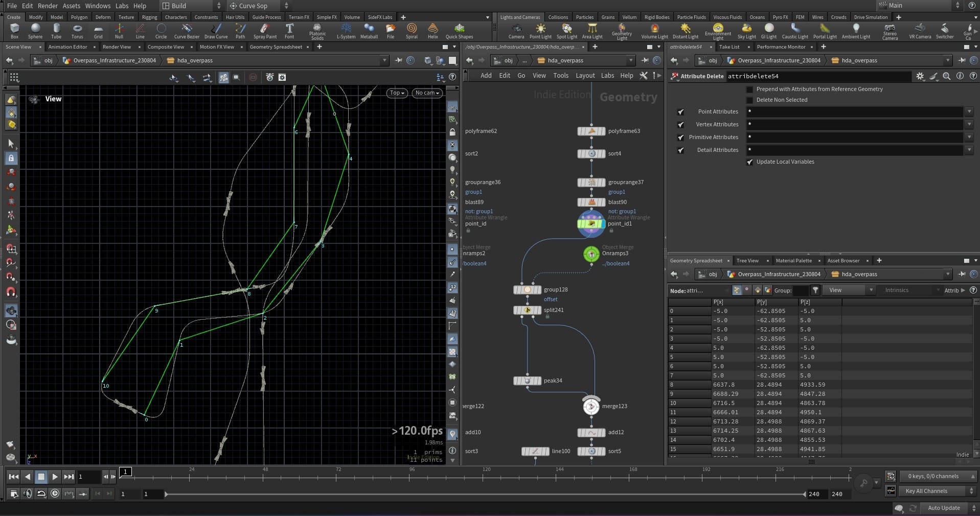Enable Delete Non Selected checkbox

(750, 100)
